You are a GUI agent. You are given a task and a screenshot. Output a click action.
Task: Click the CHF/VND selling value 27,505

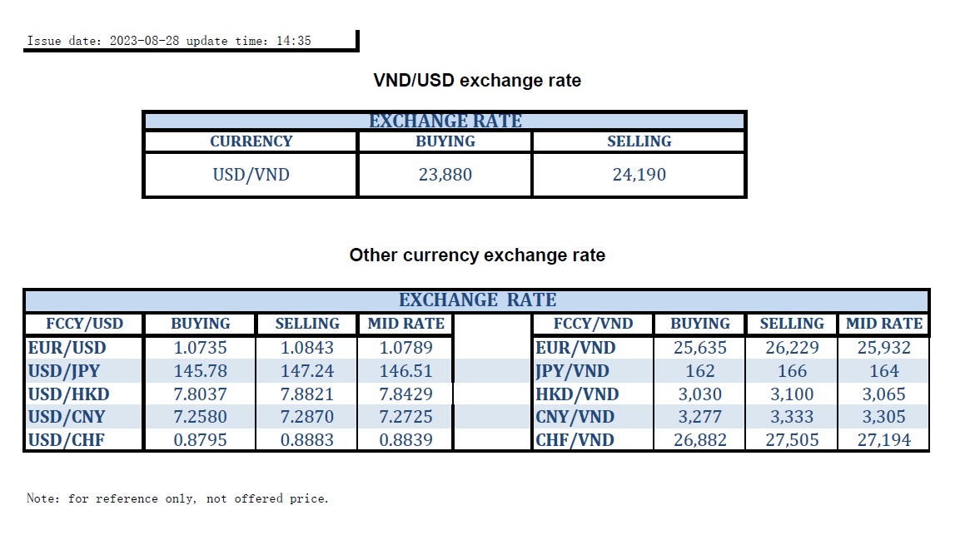point(792,440)
